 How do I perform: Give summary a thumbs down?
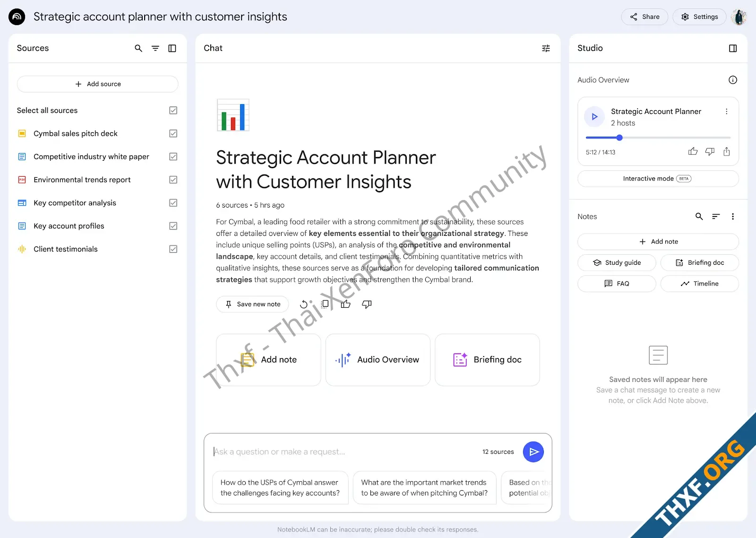pyautogui.click(x=367, y=304)
